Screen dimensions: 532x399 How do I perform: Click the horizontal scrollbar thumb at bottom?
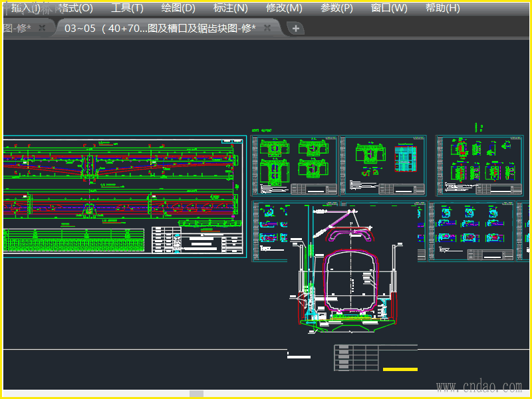(x=196, y=394)
